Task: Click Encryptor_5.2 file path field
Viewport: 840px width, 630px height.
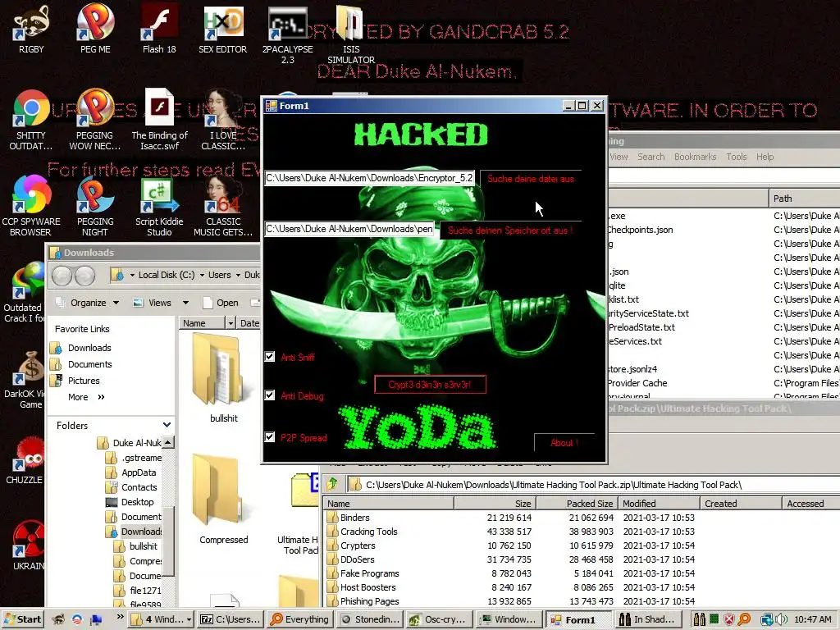Action: [x=370, y=178]
